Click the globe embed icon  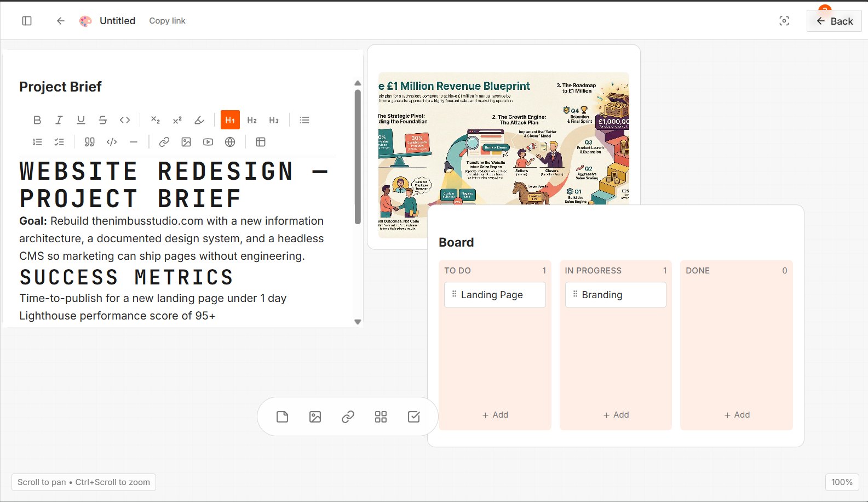[230, 142]
